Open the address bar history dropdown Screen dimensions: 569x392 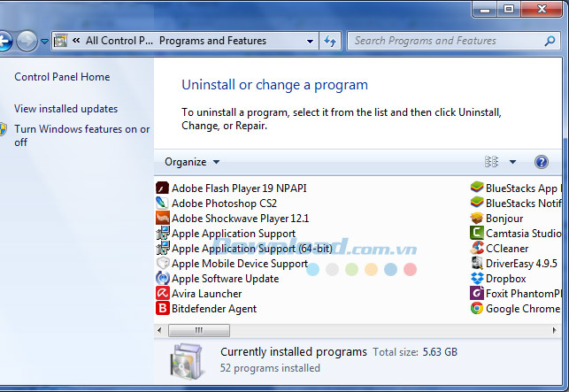[310, 41]
